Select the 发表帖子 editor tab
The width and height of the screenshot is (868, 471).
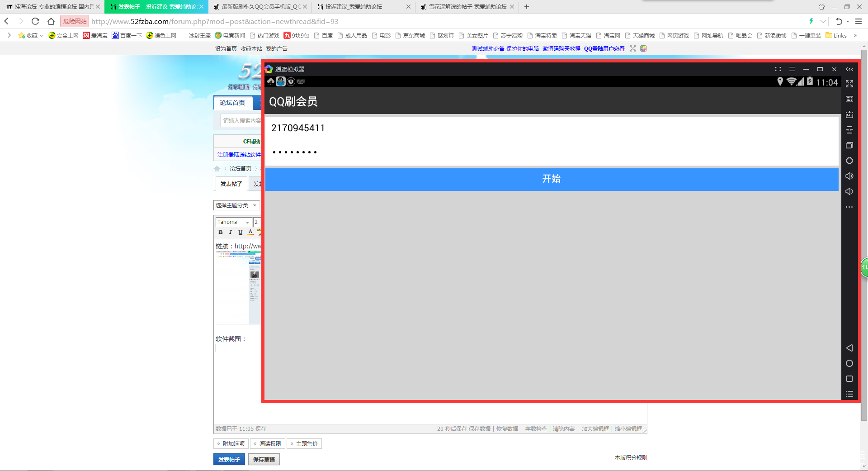coord(231,184)
